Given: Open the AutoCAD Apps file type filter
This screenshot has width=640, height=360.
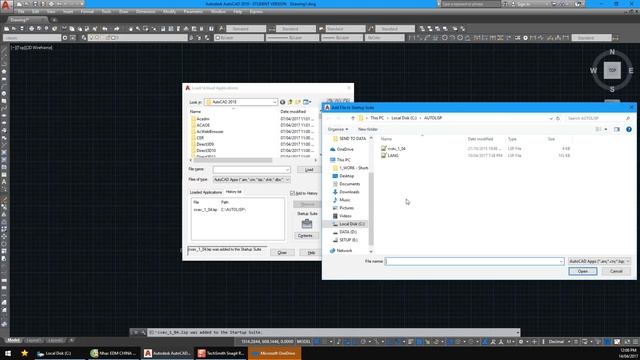Looking at the screenshot, I should coord(599,261).
